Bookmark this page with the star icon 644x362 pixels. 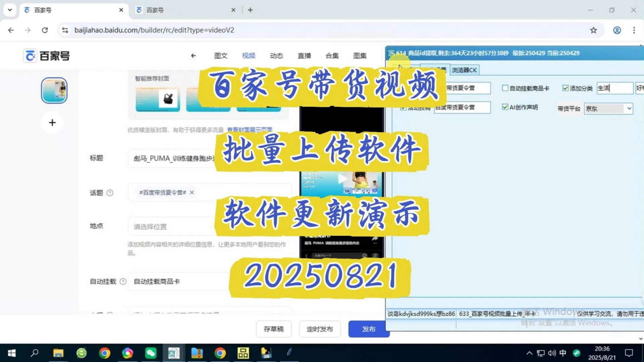coord(593,30)
